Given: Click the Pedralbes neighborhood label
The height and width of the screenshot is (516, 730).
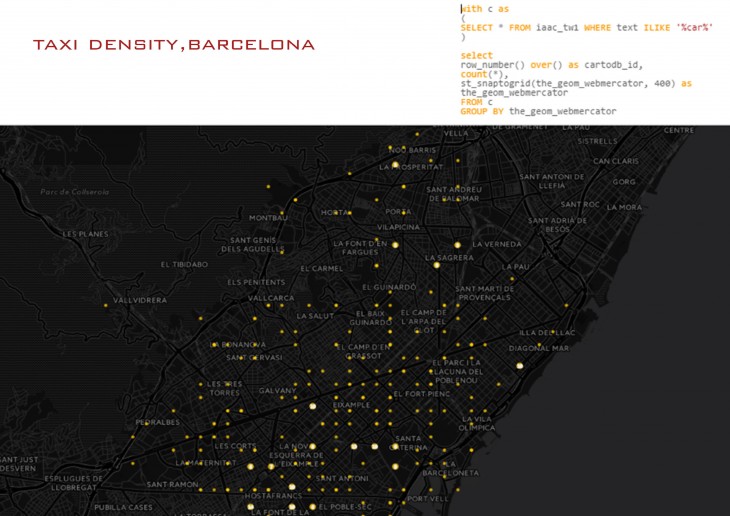Looking at the screenshot, I should 157,422.
